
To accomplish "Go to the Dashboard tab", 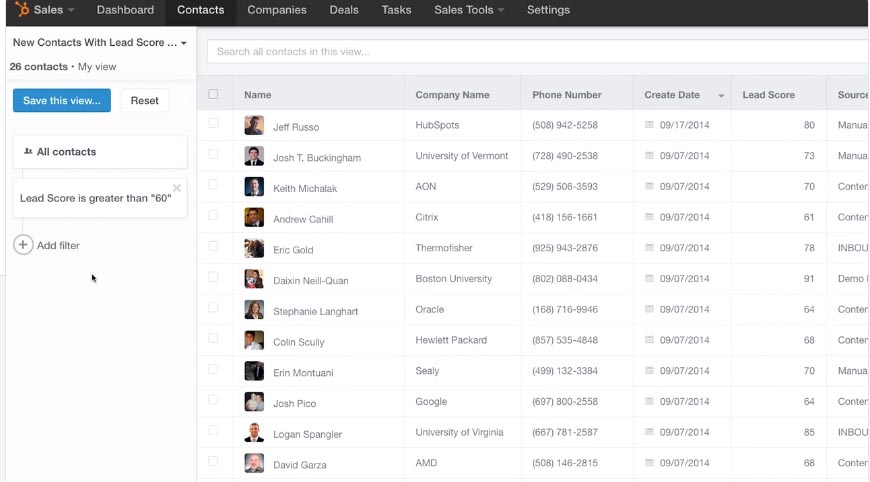I will pyautogui.click(x=125, y=9).
